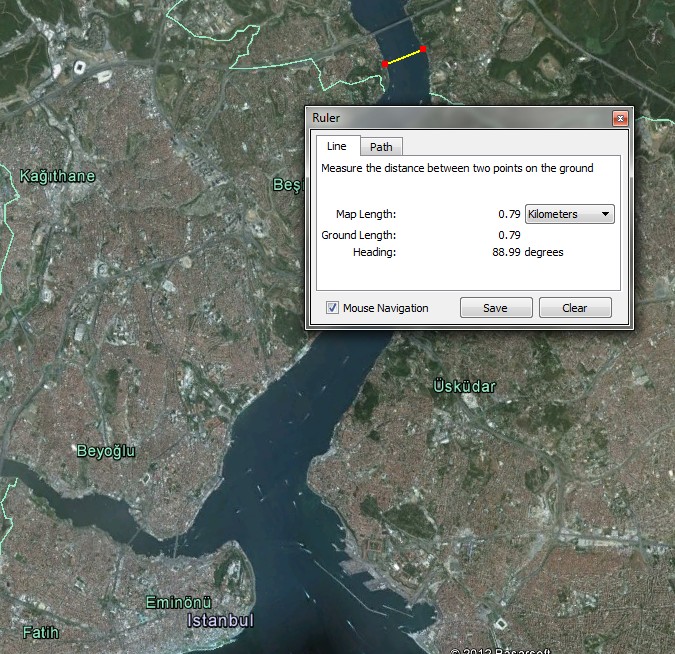Switch to the Path tab
The height and width of the screenshot is (654, 675).
[x=381, y=147]
